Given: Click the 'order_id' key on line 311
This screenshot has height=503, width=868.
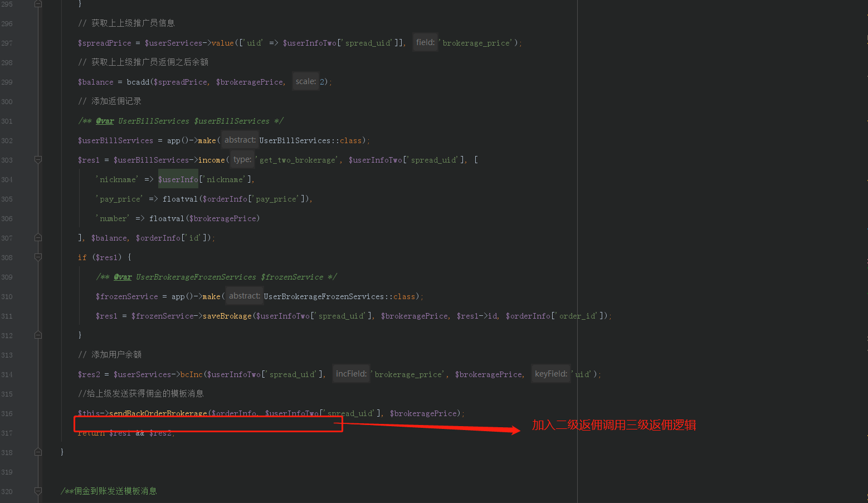Looking at the screenshot, I should click(578, 316).
